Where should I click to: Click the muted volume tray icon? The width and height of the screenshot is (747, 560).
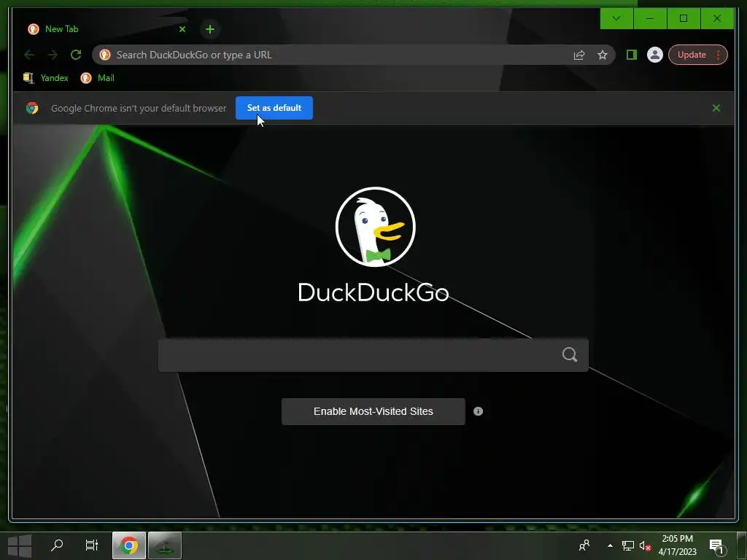[x=645, y=545]
